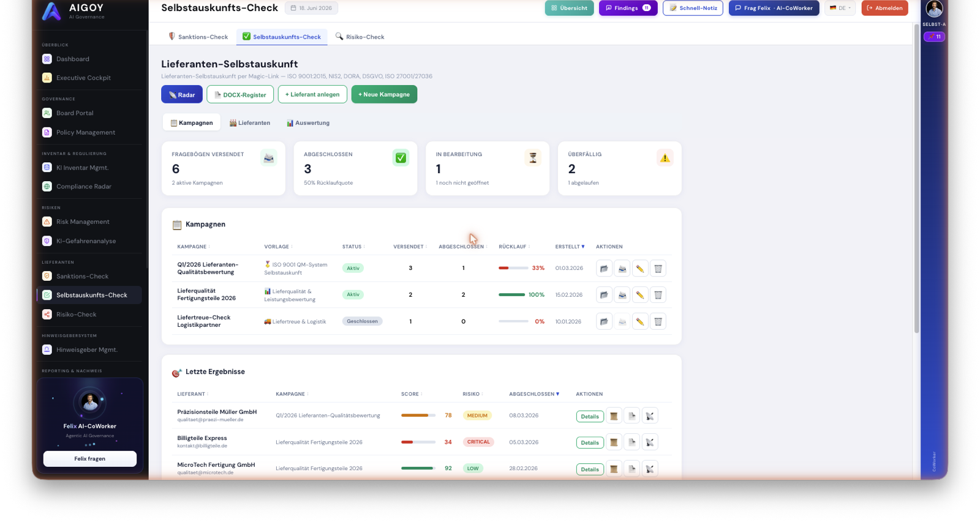
Task: Sort campaigns by Erstellt column
Action: pyautogui.click(x=570, y=247)
